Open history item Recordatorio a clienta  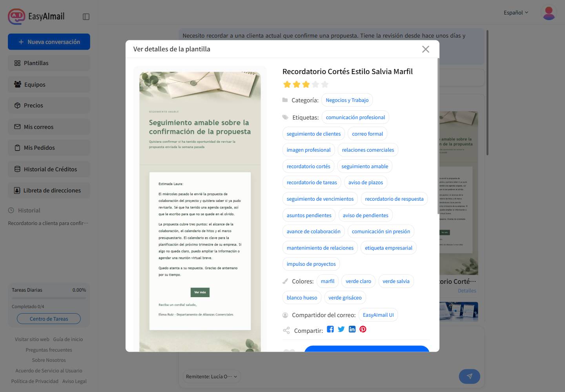(x=48, y=223)
